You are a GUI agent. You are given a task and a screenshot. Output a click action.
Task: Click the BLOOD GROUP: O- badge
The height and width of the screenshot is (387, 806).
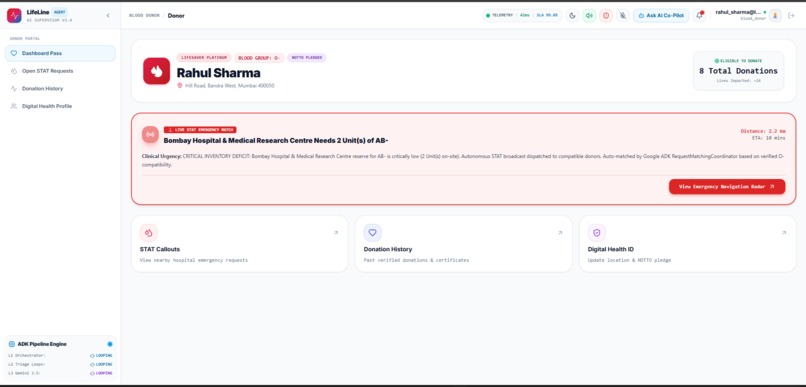coord(259,58)
